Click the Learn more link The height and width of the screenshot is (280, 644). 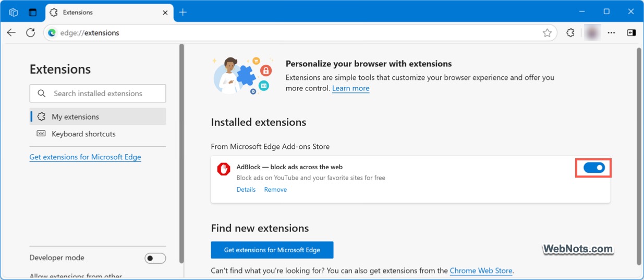coord(351,88)
